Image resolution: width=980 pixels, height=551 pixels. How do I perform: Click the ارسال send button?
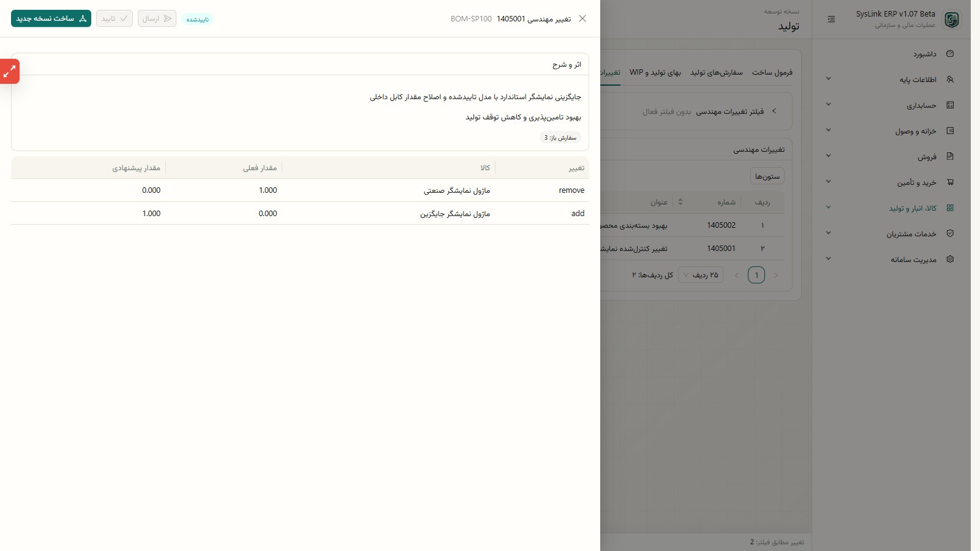pos(157,18)
